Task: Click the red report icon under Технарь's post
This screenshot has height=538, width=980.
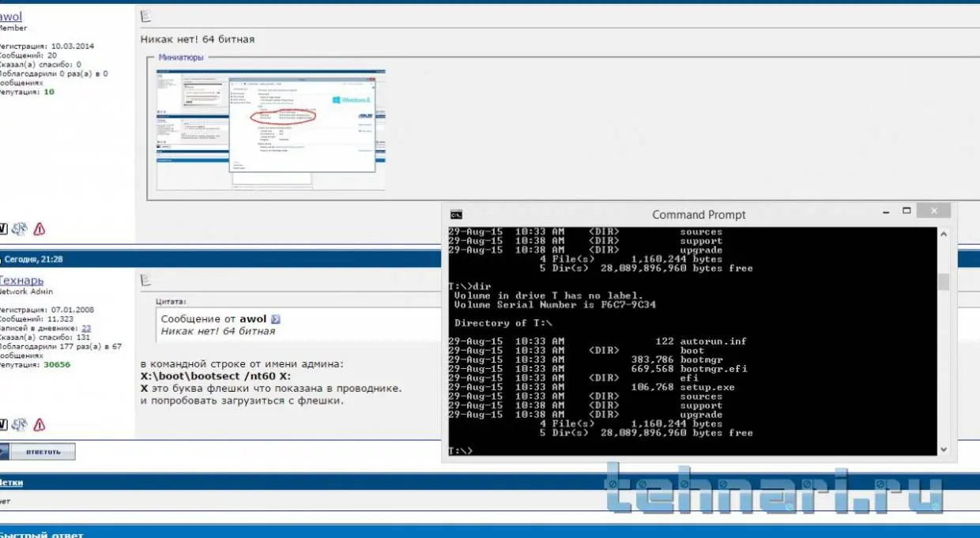Action: (39, 424)
